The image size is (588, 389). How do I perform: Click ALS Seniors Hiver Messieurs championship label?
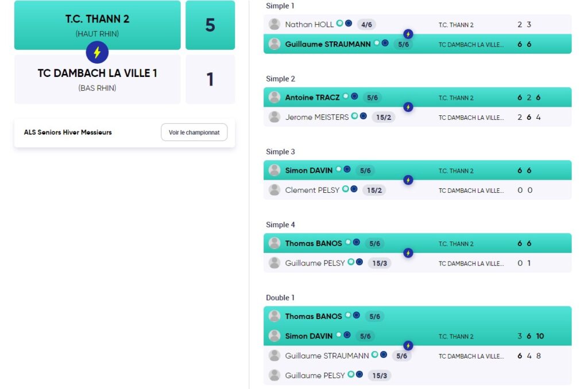68,133
